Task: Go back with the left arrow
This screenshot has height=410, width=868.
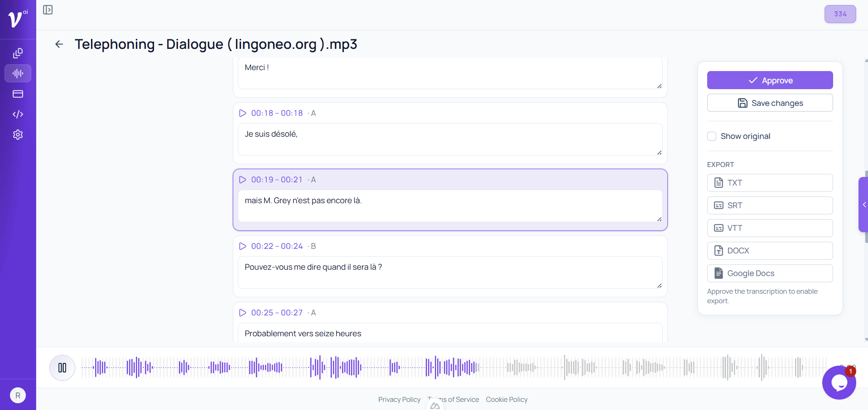Action: click(59, 44)
